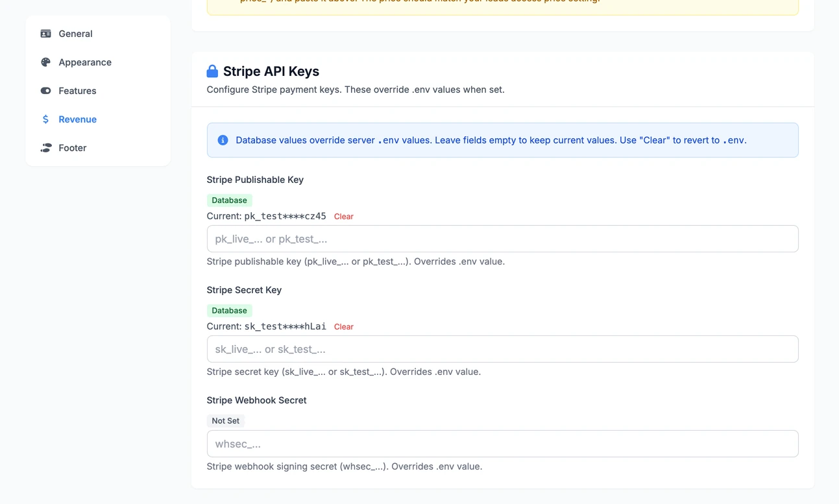839x504 pixels.
Task: Click the webhook signing secret help text
Action: click(344, 466)
